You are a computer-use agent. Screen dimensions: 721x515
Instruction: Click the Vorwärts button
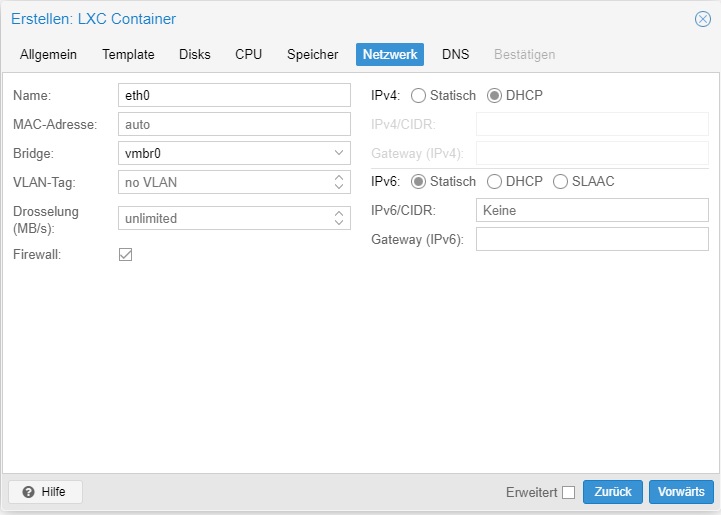coord(681,492)
